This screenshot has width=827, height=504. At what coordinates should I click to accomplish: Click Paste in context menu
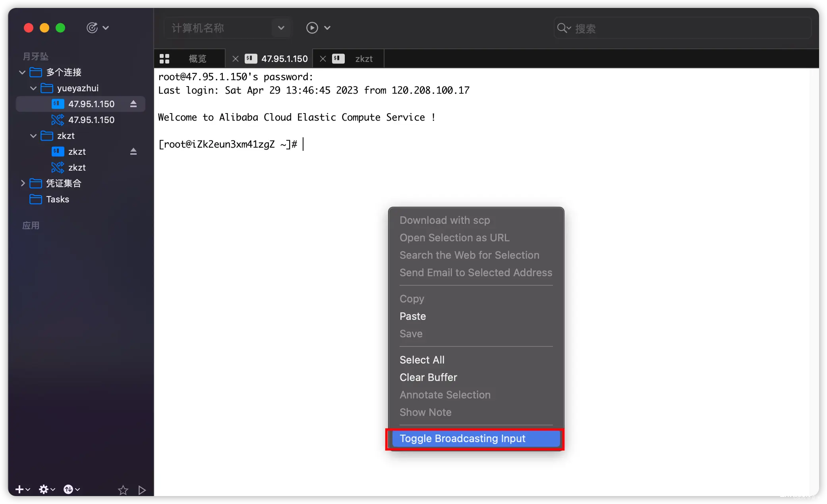413,316
